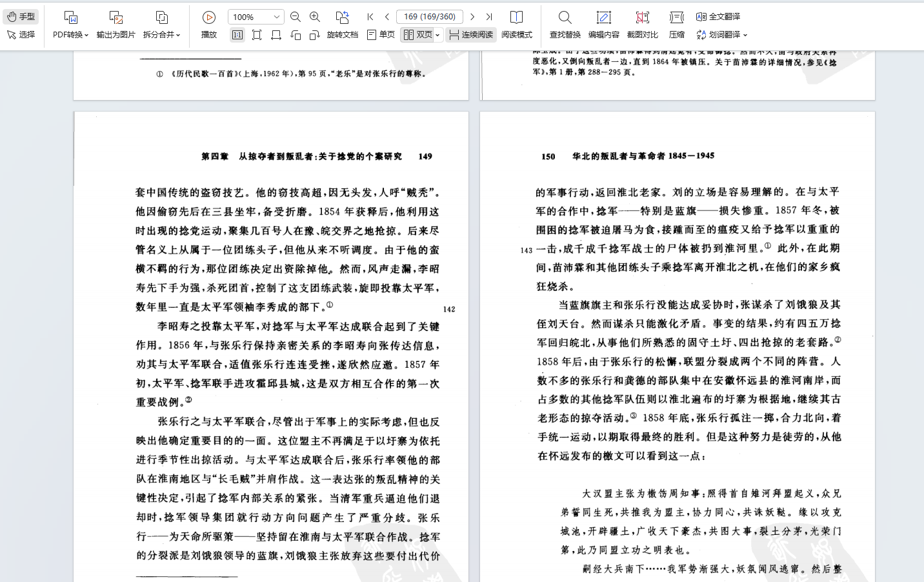Toggle actual size 1:1 view
Screen dimensions: 924x582
(237, 35)
